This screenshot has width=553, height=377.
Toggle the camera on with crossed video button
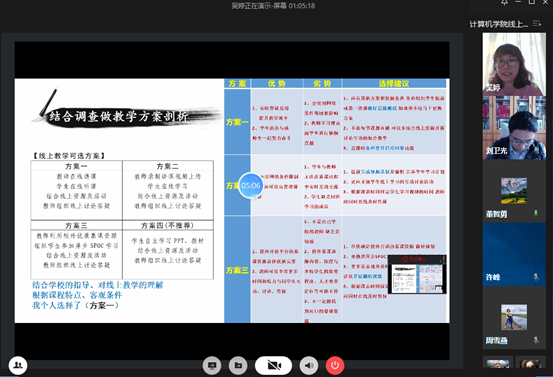click(x=273, y=365)
